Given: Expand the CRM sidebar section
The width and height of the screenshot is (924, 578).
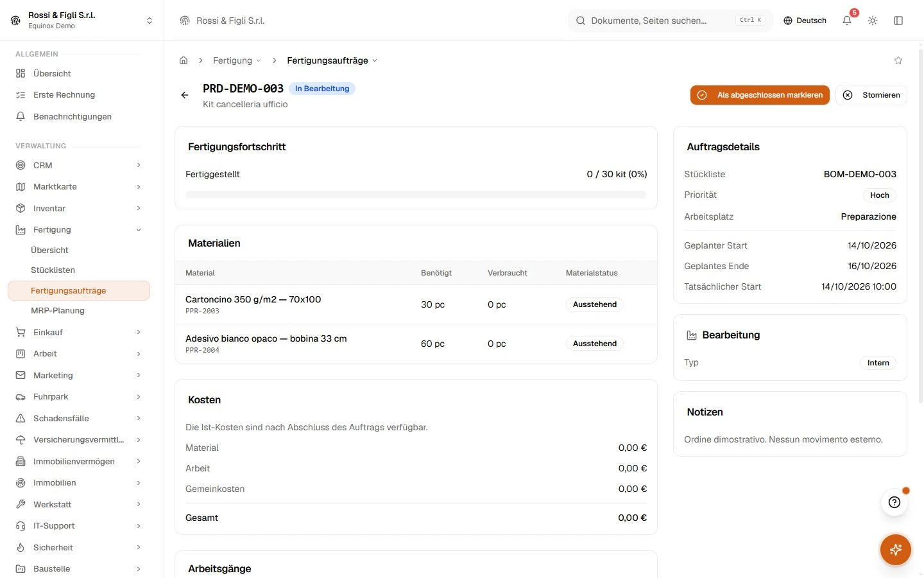Looking at the screenshot, I should [78, 165].
